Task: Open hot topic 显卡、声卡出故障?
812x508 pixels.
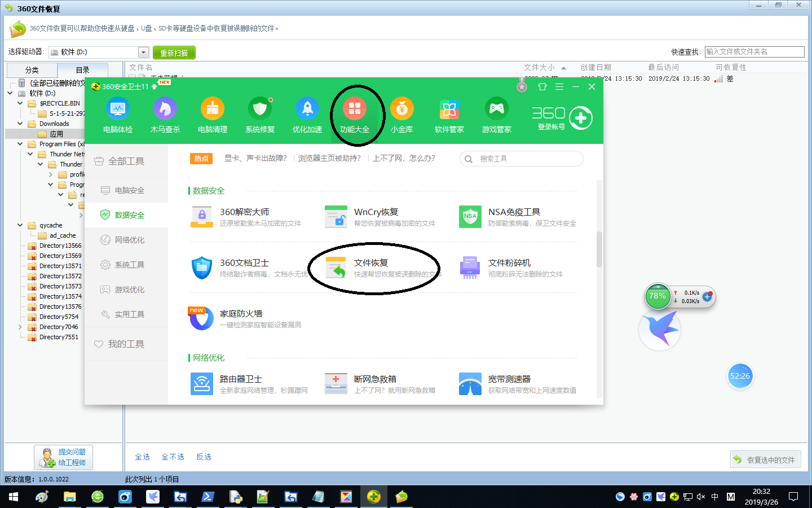Action: coord(255,158)
